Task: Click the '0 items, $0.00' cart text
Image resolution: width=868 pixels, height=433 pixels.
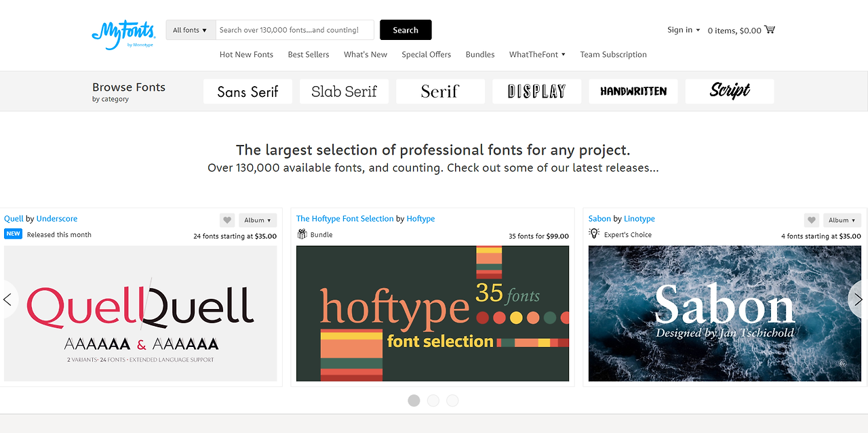Action: click(734, 30)
